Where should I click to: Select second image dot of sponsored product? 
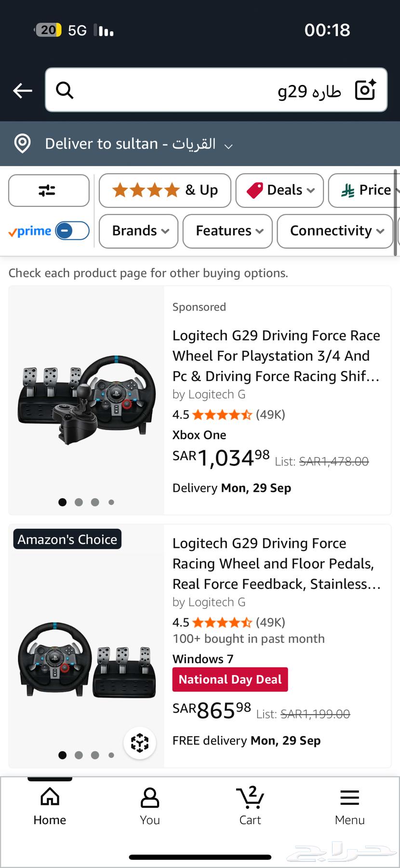pyautogui.click(x=79, y=502)
